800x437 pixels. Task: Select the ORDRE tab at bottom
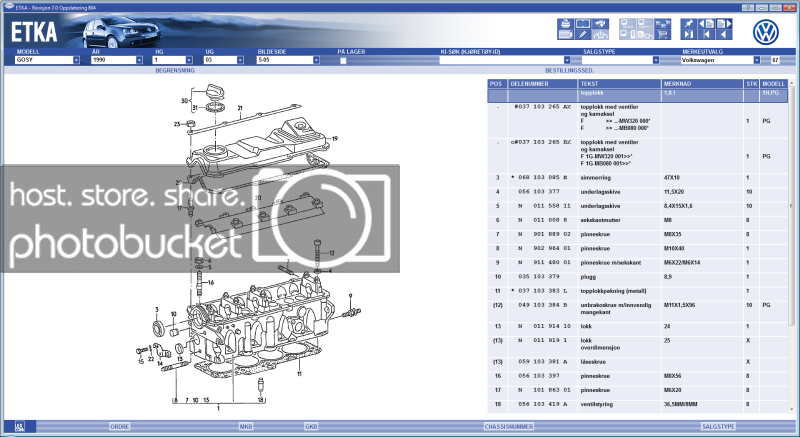[x=120, y=426]
